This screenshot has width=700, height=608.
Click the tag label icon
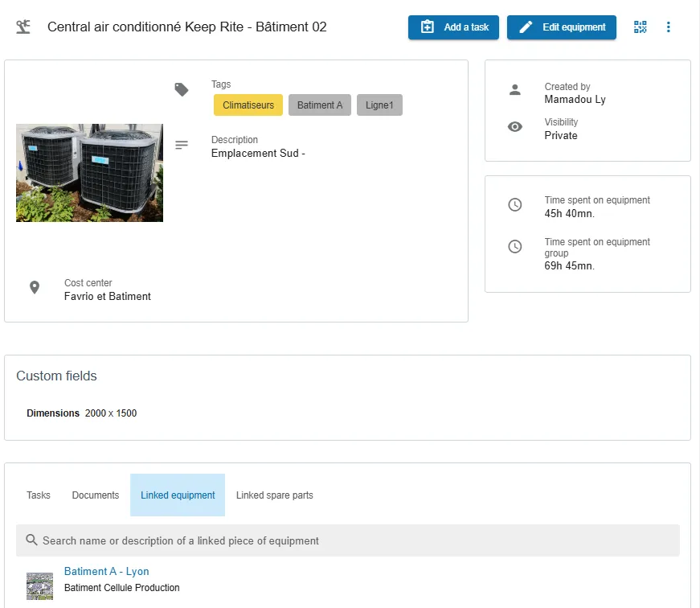pos(182,90)
